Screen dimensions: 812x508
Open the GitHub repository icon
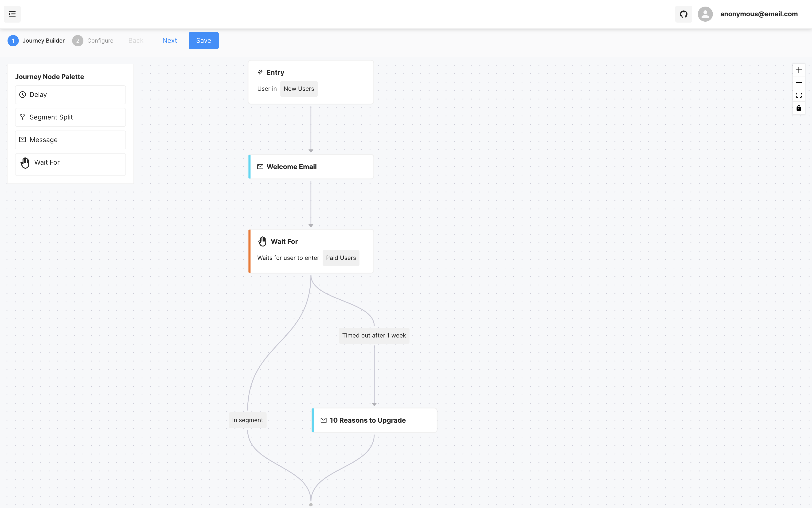pyautogui.click(x=683, y=14)
